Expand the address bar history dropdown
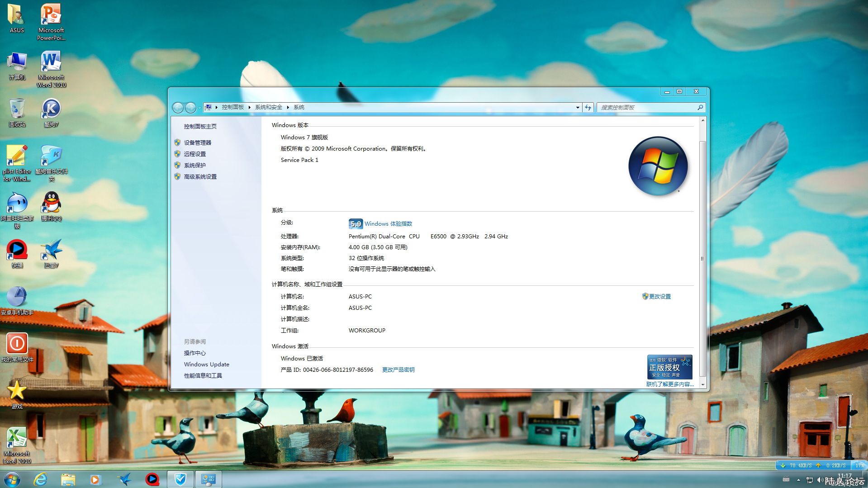 578,108
